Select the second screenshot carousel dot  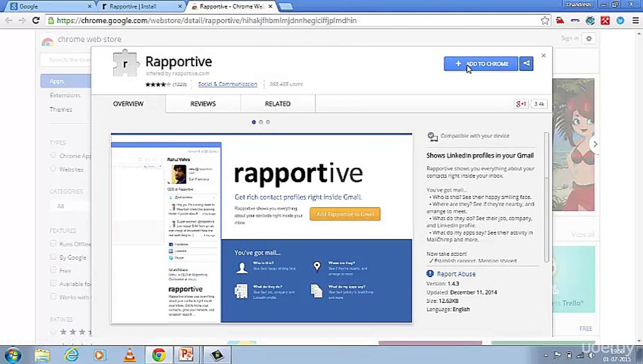click(x=261, y=122)
